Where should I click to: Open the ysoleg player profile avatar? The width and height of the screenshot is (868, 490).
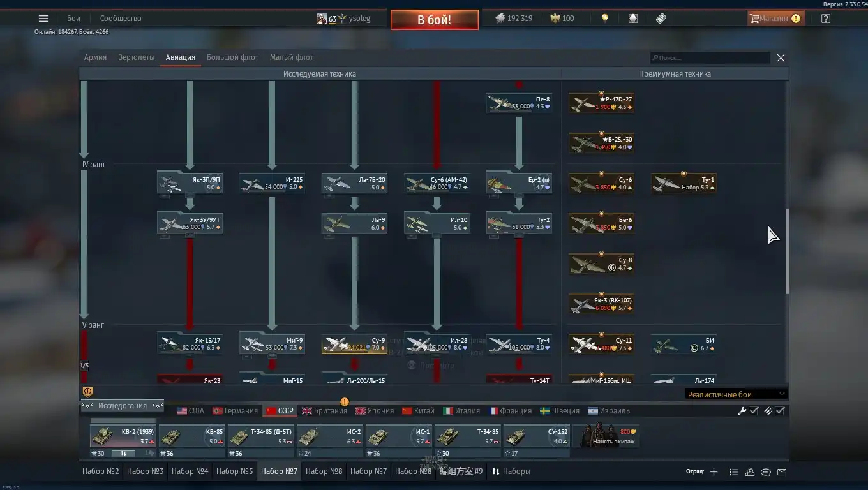click(x=322, y=19)
